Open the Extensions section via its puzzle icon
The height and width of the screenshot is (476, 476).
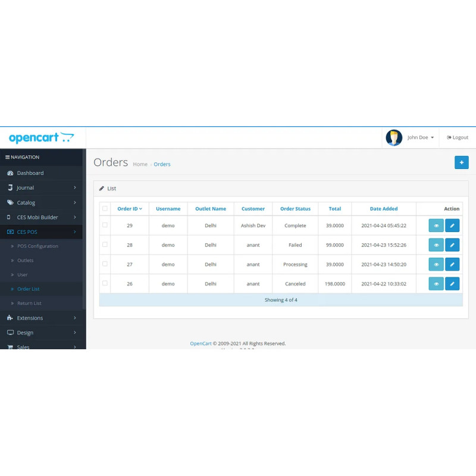pos(12,318)
